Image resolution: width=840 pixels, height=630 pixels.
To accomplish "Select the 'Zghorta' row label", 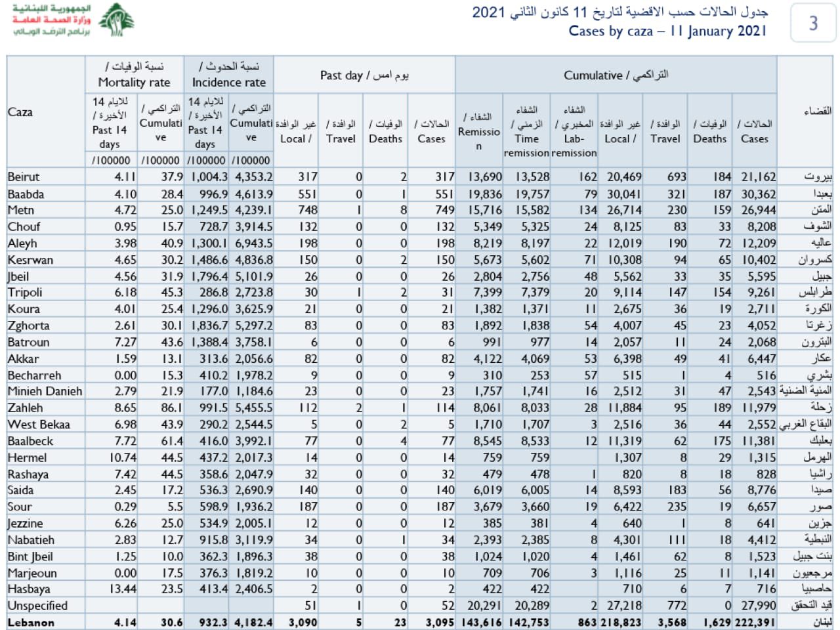I will tap(28, 325).
